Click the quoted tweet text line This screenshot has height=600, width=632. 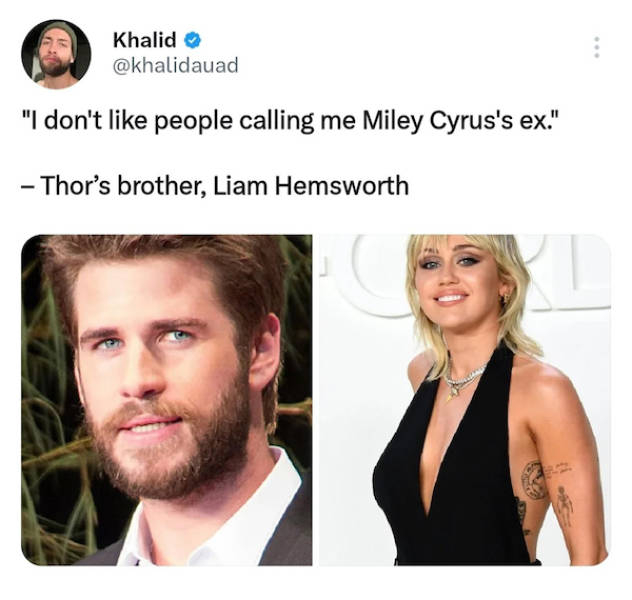291,120
